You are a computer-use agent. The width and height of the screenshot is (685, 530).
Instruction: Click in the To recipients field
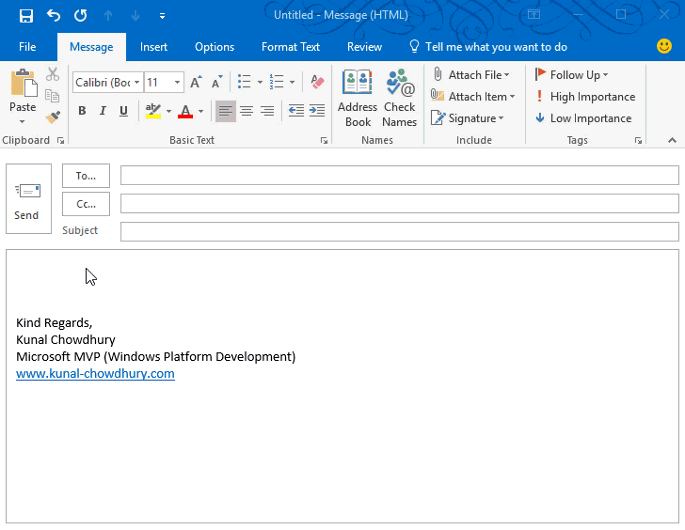[x=399, y=175]
